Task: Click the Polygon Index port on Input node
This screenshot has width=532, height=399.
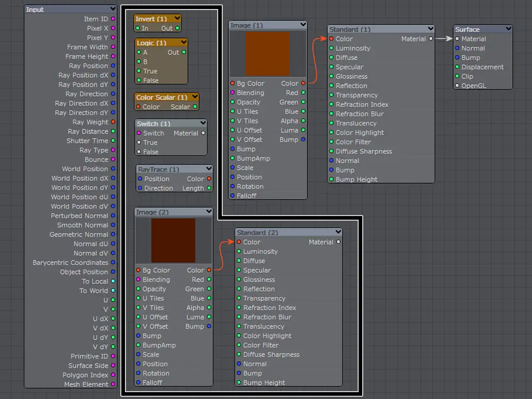Action: (x=113, y=375)
